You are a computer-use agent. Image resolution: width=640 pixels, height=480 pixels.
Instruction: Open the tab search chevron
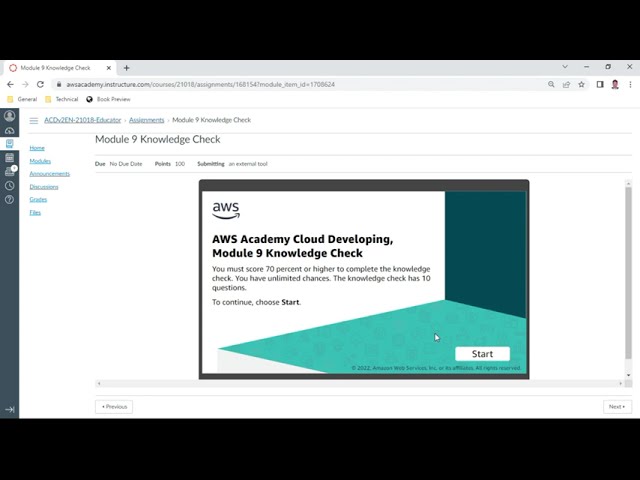(x=565, y=67)
